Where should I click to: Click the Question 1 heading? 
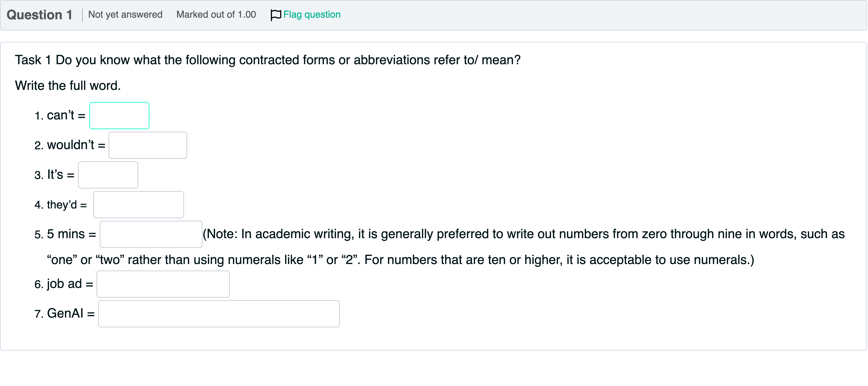point(39,15)
